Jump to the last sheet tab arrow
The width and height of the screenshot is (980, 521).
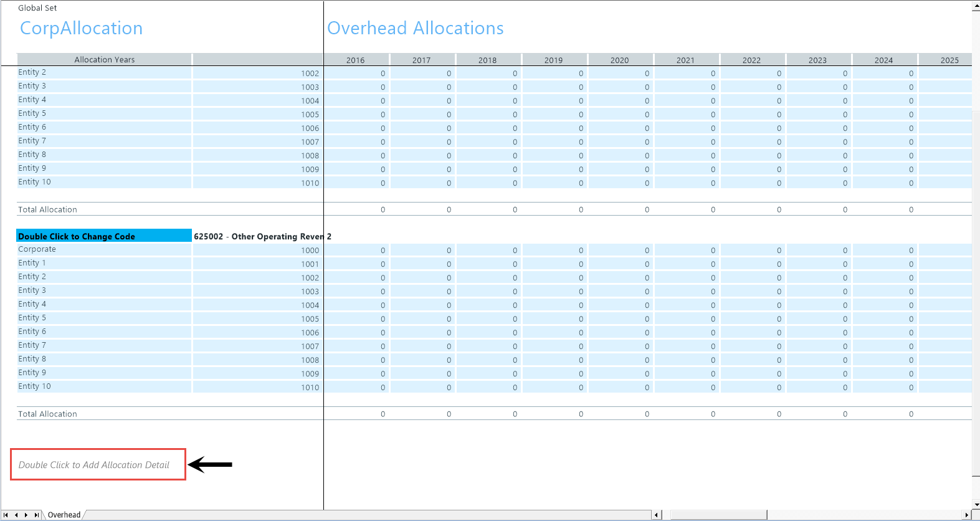[37, 515]
